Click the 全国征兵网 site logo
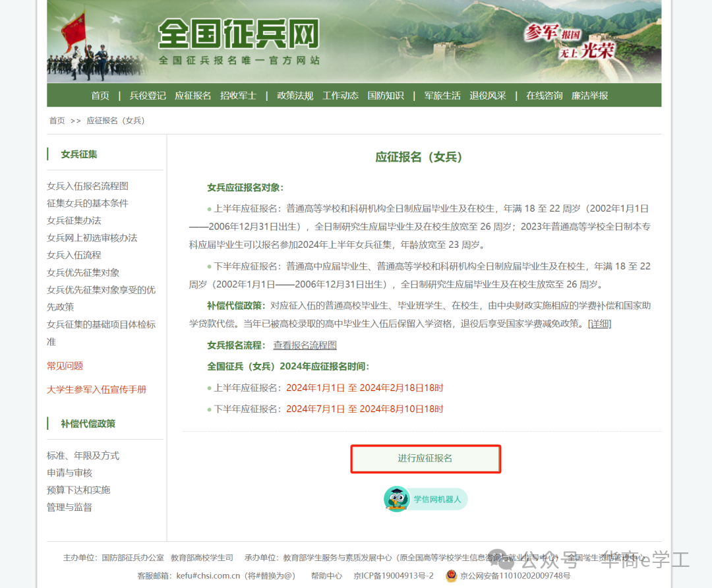Screen dimensions: 712x588 click(239, 35)
